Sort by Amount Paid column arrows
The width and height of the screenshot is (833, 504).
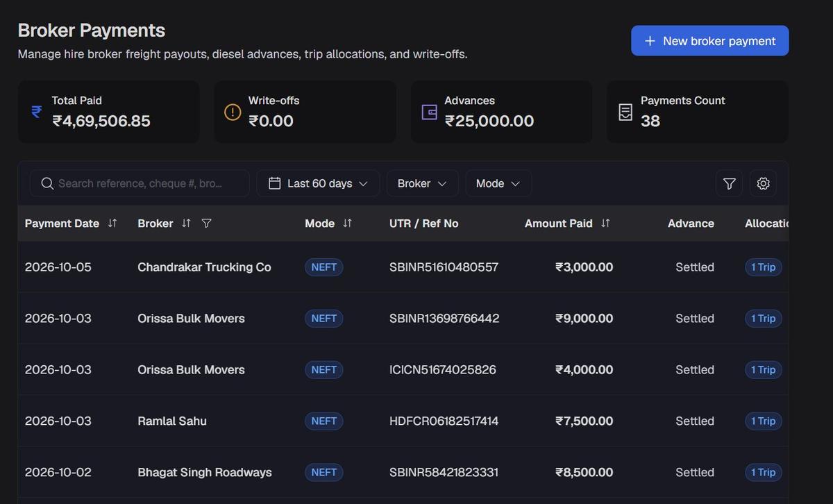(x=605, y=223)
